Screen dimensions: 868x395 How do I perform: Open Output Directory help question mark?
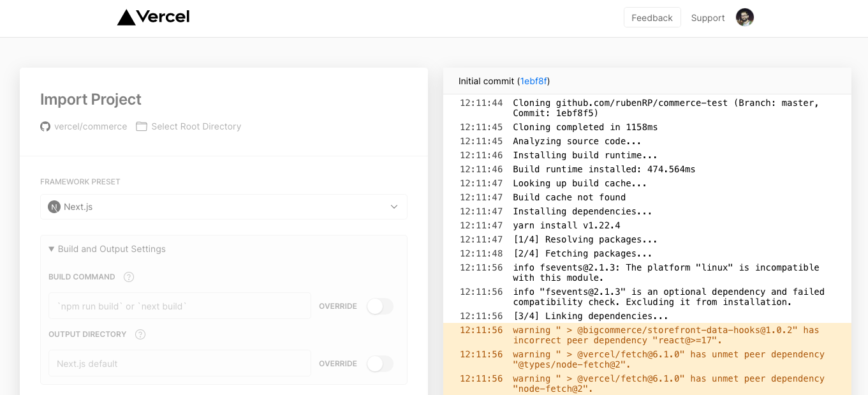point(140,334)
